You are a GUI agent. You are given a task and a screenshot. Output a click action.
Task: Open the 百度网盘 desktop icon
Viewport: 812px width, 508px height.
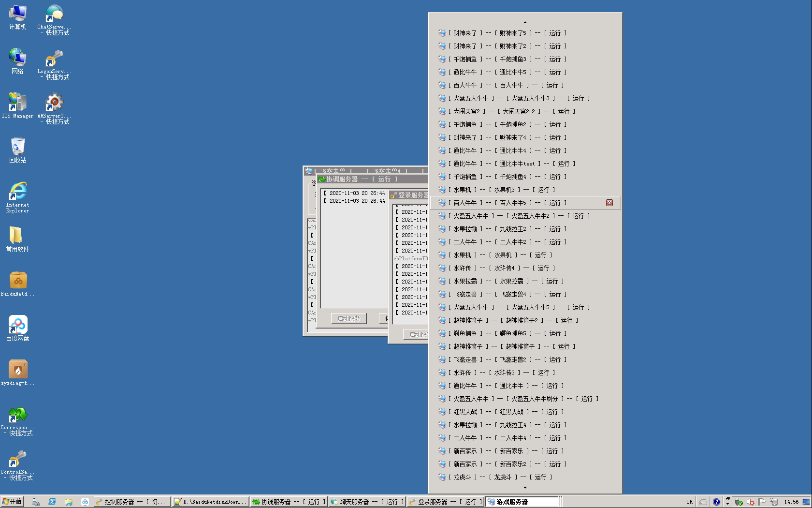click(x=18, y=329)
